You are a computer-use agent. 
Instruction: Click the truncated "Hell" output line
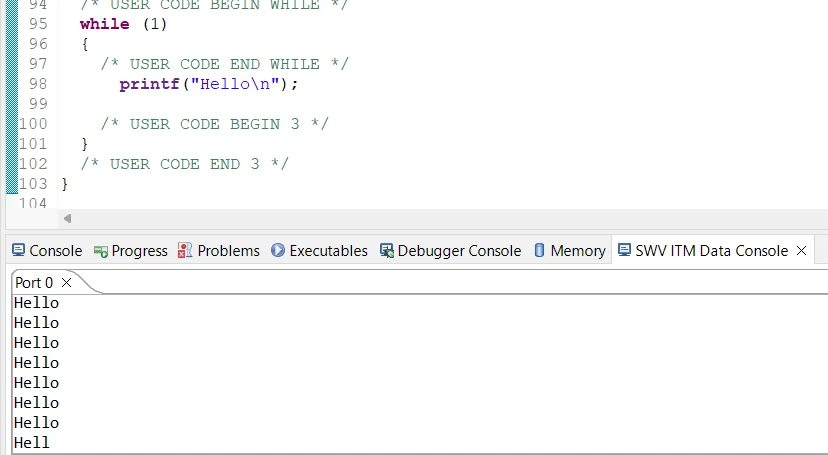coord(32,442)
